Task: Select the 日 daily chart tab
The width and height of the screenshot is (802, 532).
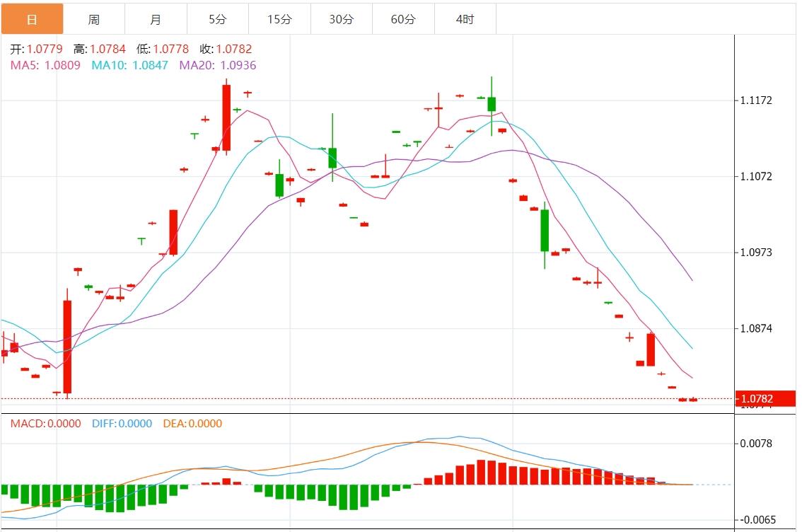Action: pyautogui.click(x=32, y=19)
